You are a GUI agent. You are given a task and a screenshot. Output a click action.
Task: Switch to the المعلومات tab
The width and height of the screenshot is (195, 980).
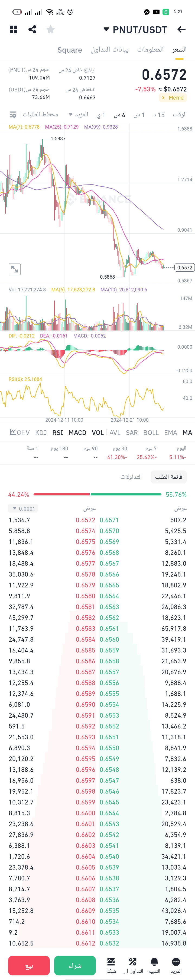(x=151, y=49)
